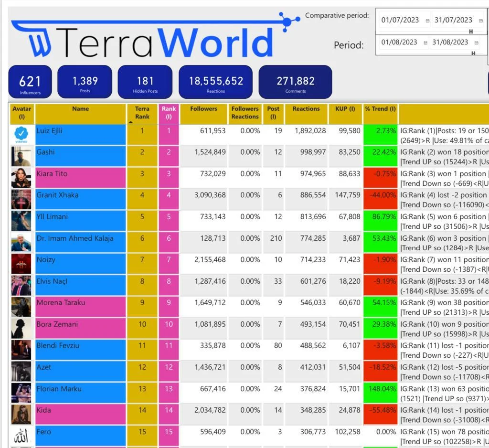Click Azet avatar thumbnail

point(21,372)
